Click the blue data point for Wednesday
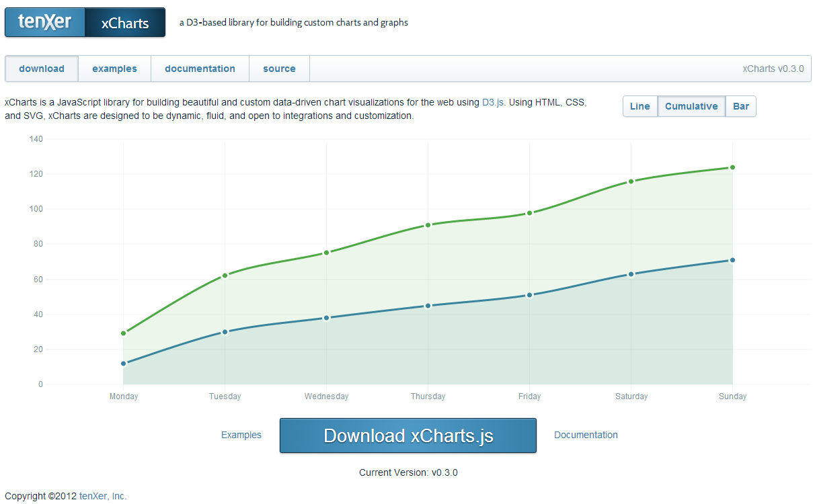 coord(326,318)
